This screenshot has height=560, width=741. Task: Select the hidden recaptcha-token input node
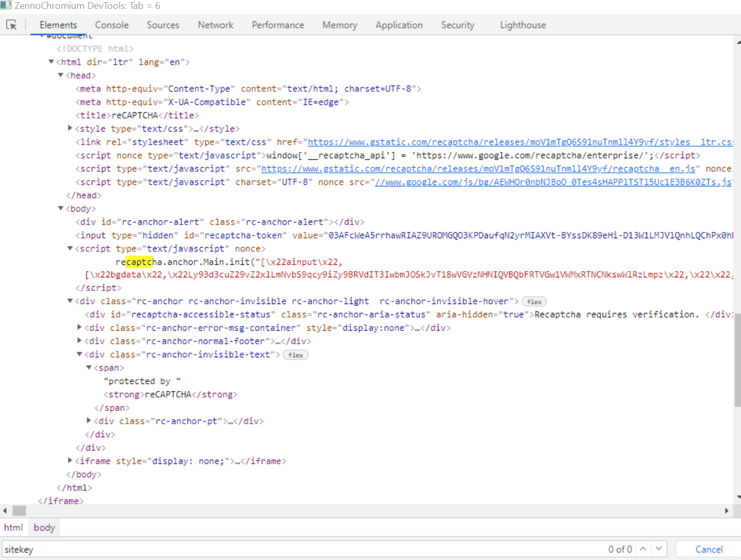click(x=404, y=235)
